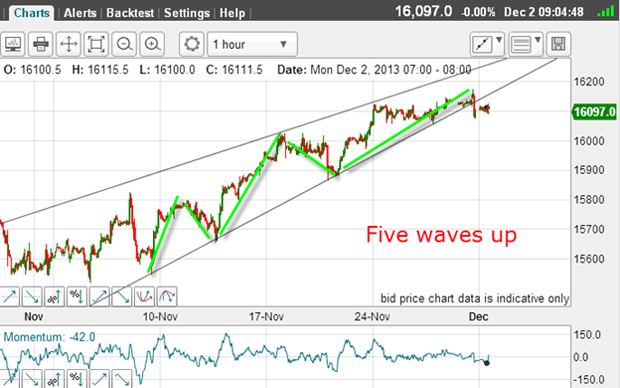Click the chart monitor display icon

tap(13, 44)
